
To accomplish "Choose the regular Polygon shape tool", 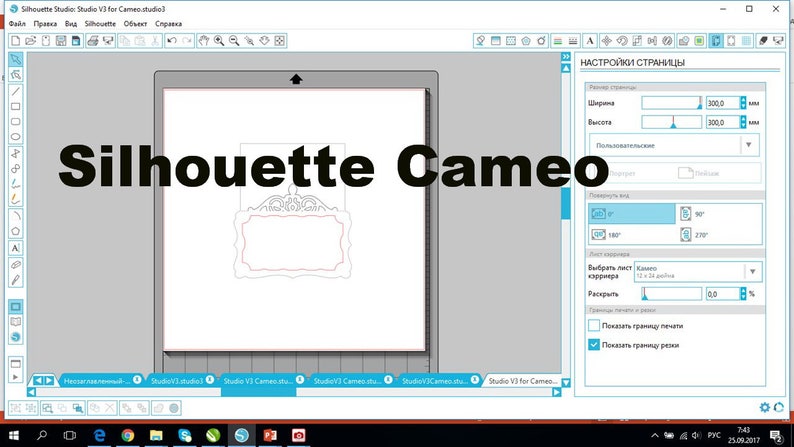I will [x=16, y=231].
